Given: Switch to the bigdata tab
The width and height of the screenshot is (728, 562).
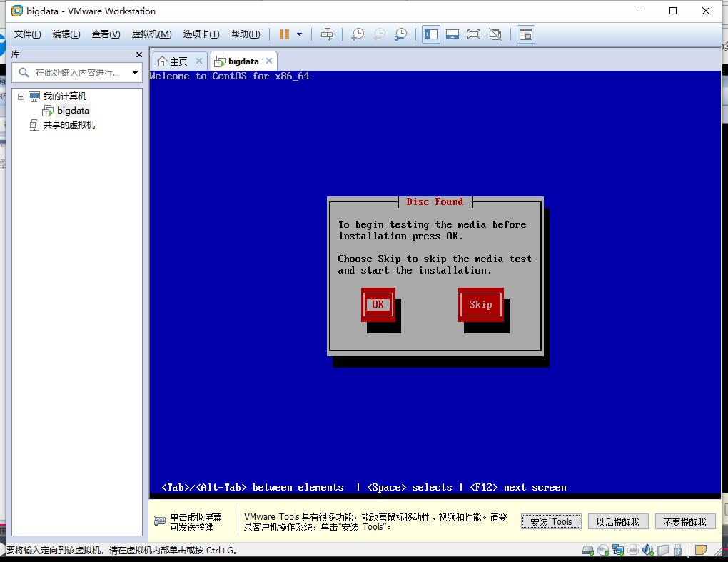Looking at the screenshot, I should (243, 61).
